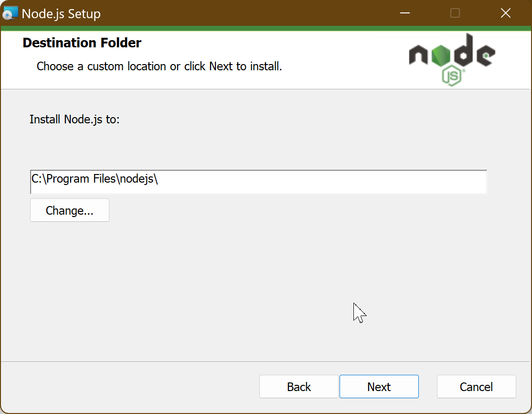Click the installer icon in title bar
The image size is (532, 414).
pyautogui.click(x=10, y=13)
